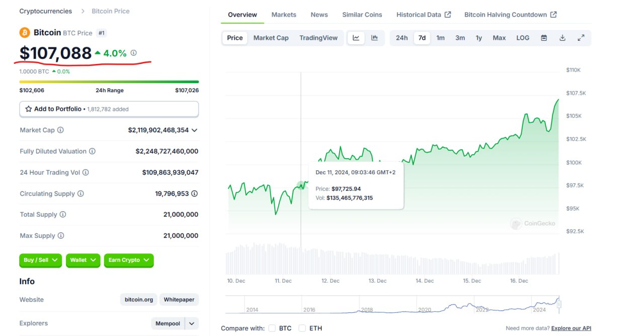Switch to line chart view icon
644x336 pixels.
(x=356, y=38)
